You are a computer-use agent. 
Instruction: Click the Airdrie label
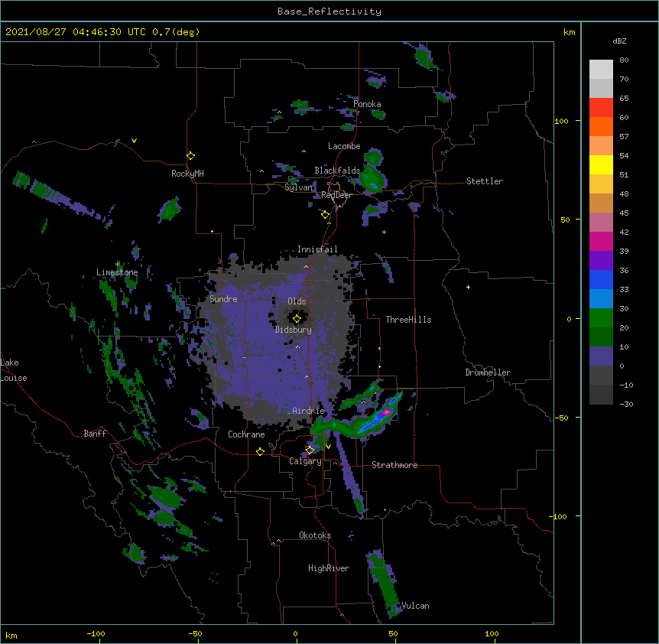pyautogui.click(x=309, y=411)
